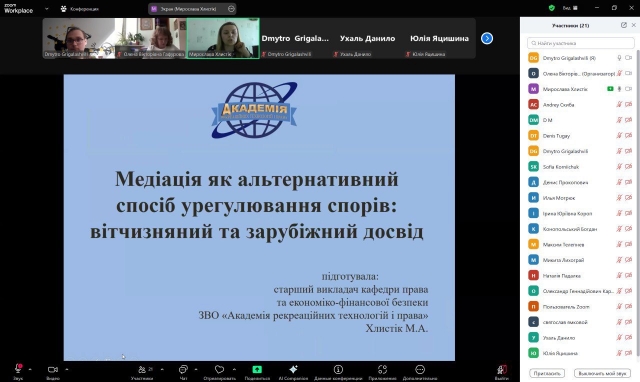Click Участники (21) panel title
This screenshot has height=382, width=640.
coord(570,25)
